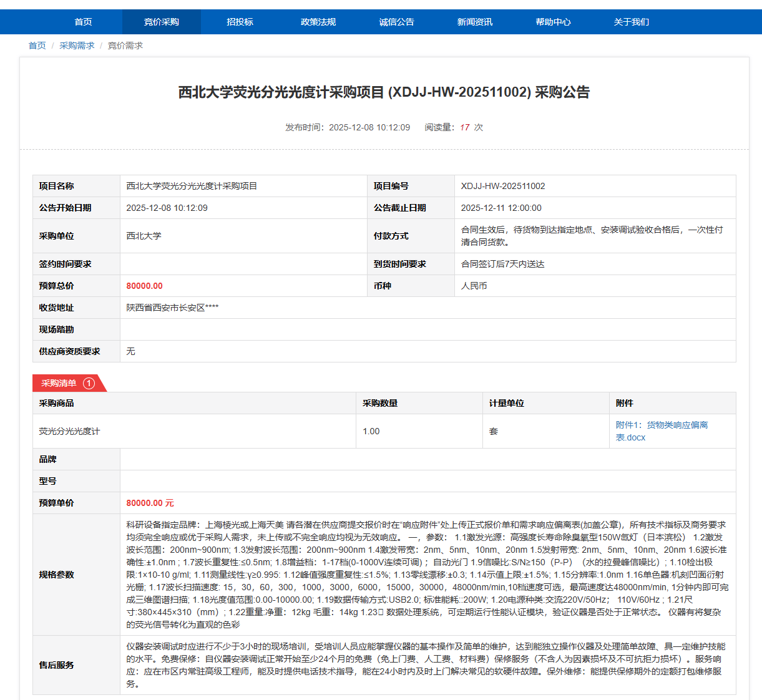Image resolution: width=762 pixels, height=700 pixels.
Task: Open the 政策法规 menu item
Action: 318,22
